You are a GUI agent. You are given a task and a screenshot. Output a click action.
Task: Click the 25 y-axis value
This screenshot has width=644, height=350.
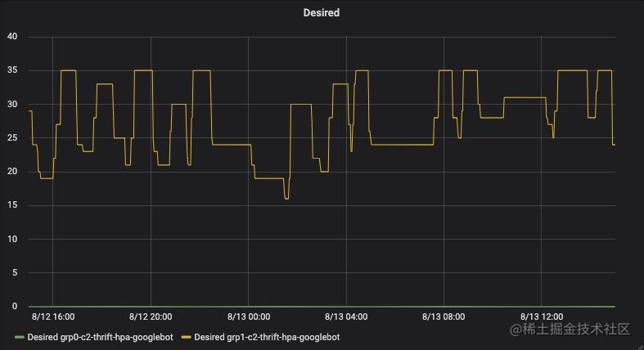(12, 138)
